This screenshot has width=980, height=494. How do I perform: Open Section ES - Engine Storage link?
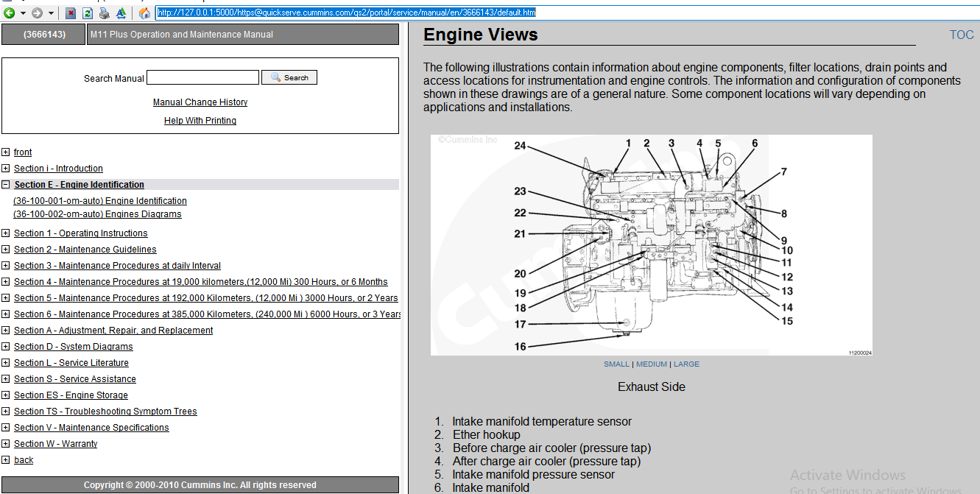click(x=71, y=395)
